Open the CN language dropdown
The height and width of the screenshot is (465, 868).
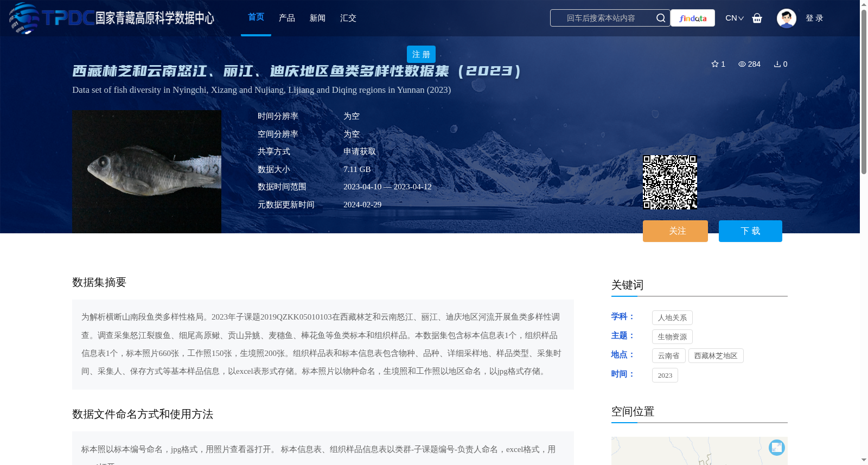coord(735,18)
